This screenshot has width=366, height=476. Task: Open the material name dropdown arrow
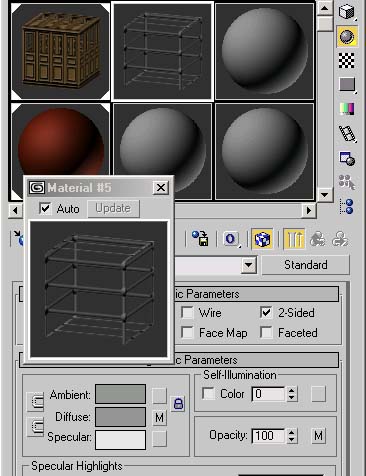[249, 265]
